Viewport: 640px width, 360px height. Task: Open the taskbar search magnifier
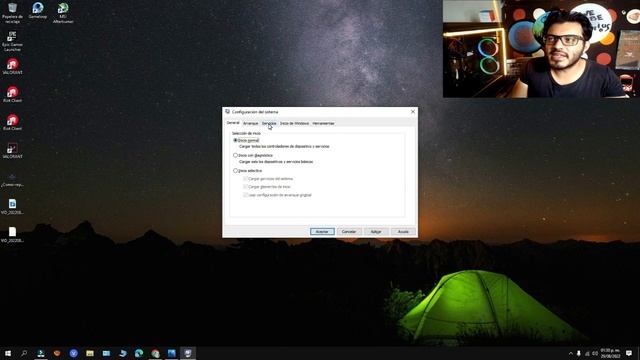coord(24,353)
